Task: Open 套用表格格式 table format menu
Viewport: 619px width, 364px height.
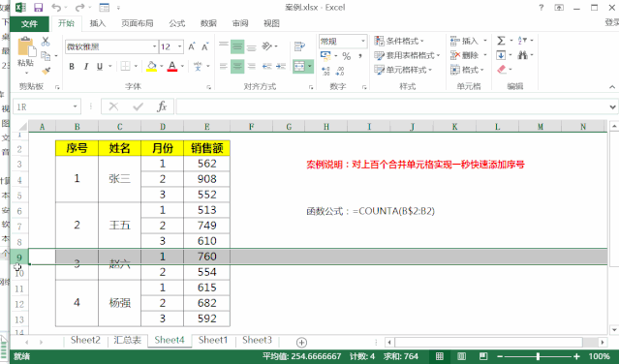Action: pyautogui.click(x=407, y=55)
